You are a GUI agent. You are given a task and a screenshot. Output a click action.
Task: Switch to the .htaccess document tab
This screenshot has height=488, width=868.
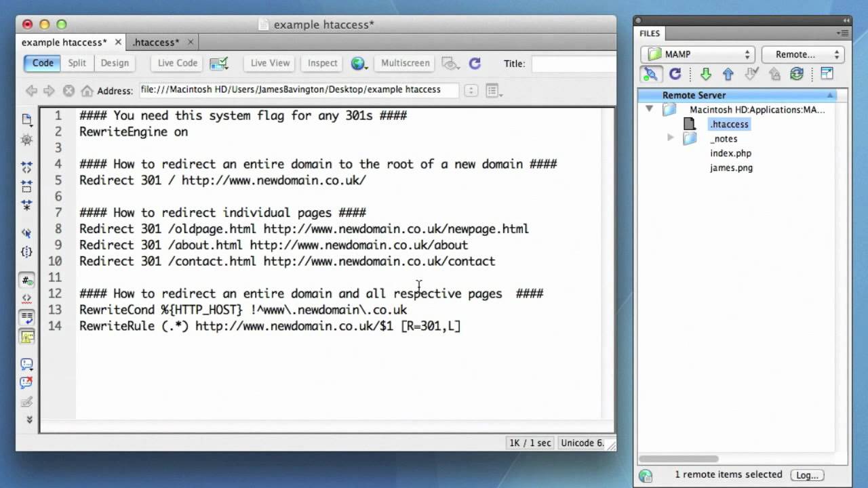(x=156, y=42)
